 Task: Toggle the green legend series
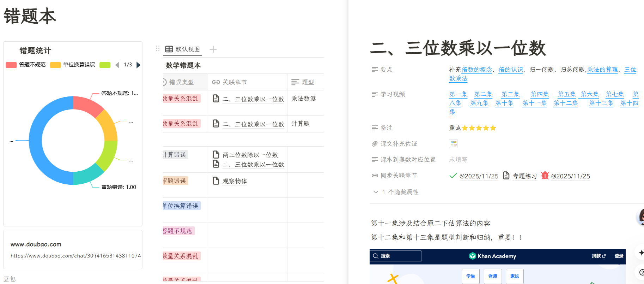pos(105,65)
